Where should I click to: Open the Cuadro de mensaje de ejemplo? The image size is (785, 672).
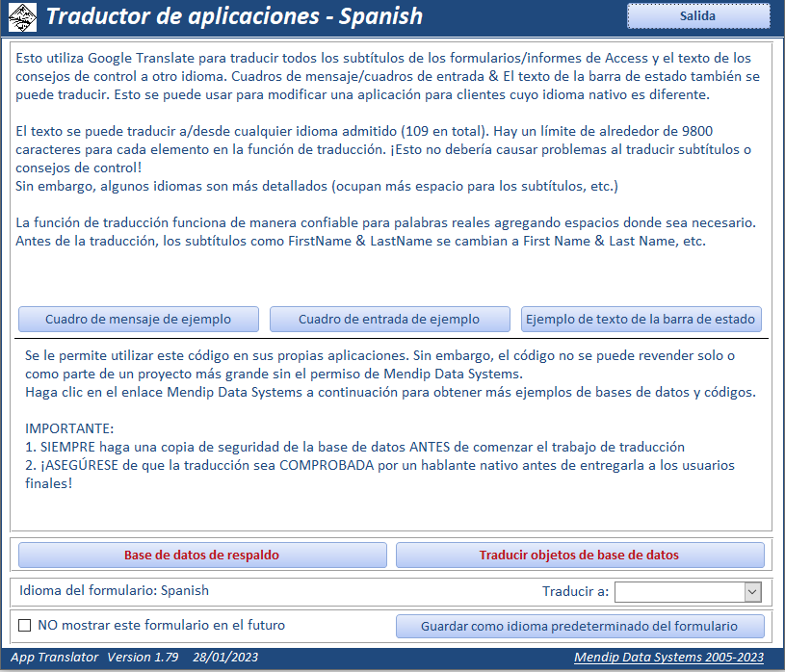[139, 320]
